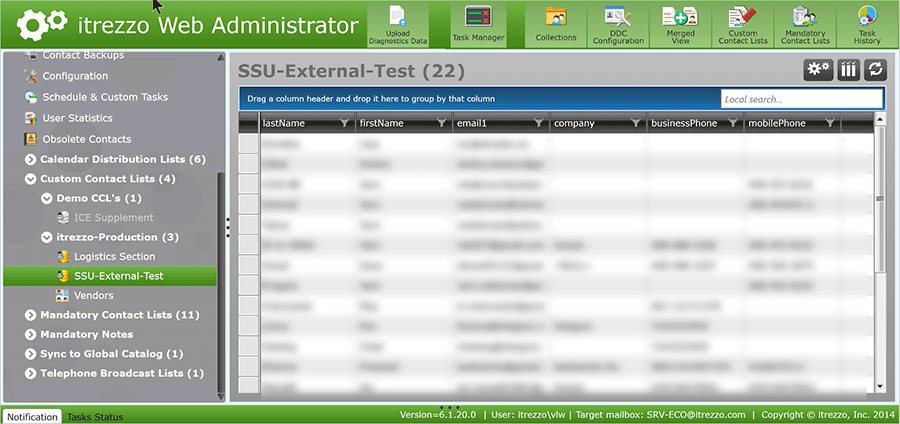Image resolution: width=900 pixels, height=424 pixels.
Task: Click the Logistics Section list icon
Action: tap(63, 256)
